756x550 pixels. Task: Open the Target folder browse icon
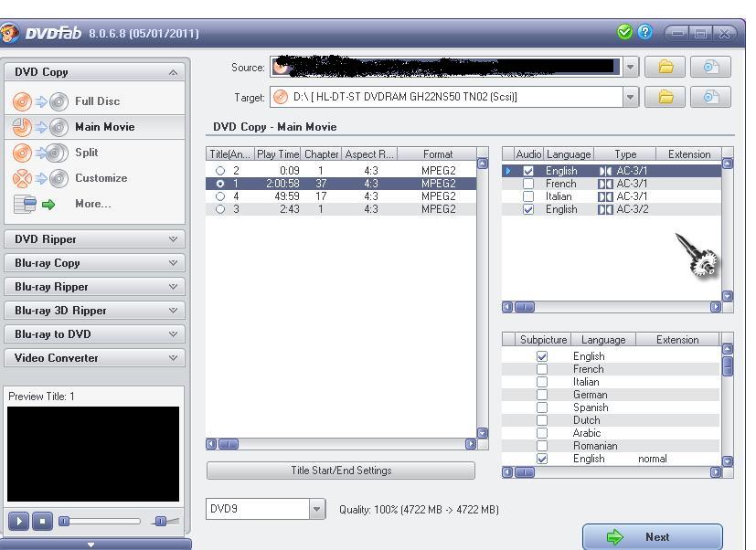tap(665, 97)
